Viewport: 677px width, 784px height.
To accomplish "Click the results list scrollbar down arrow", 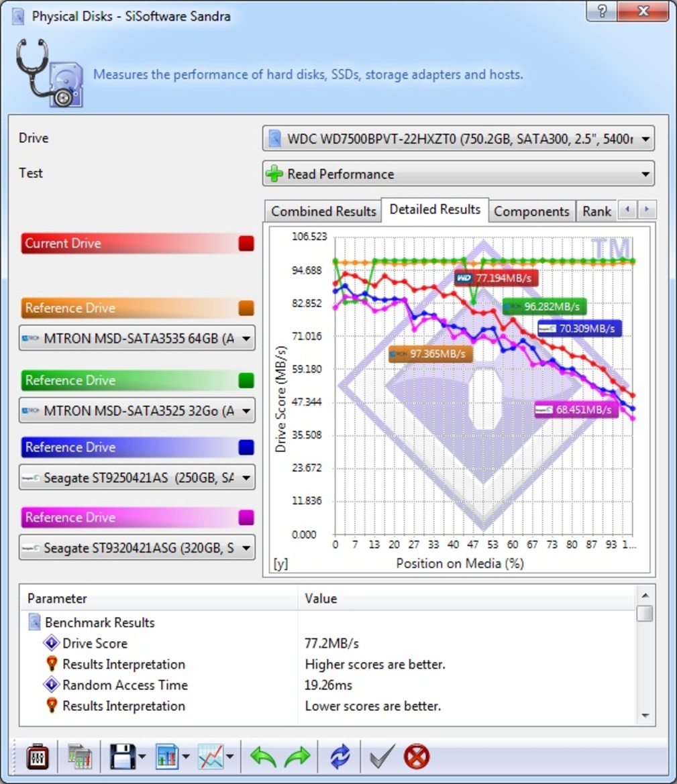I will coord(645,716).
